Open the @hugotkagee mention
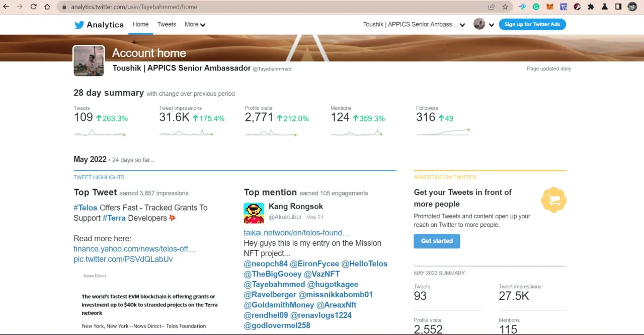Screen dimensions: 644x335 [x=333, y=284]
